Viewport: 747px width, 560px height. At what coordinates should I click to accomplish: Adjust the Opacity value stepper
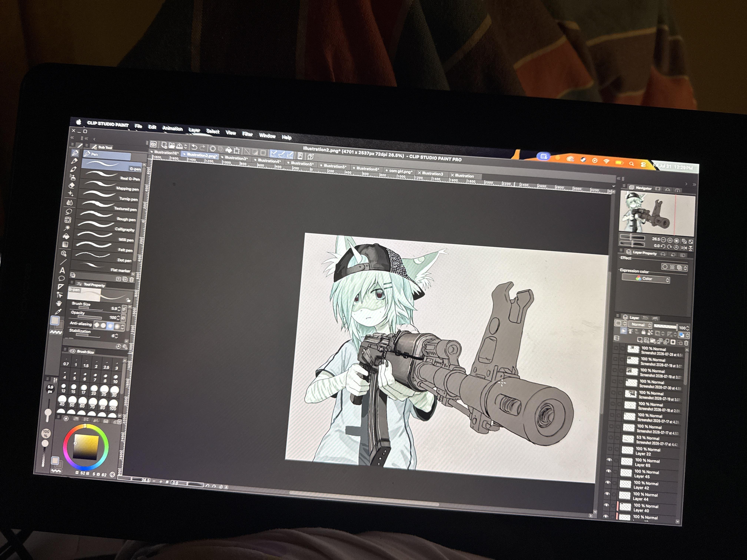118,318
